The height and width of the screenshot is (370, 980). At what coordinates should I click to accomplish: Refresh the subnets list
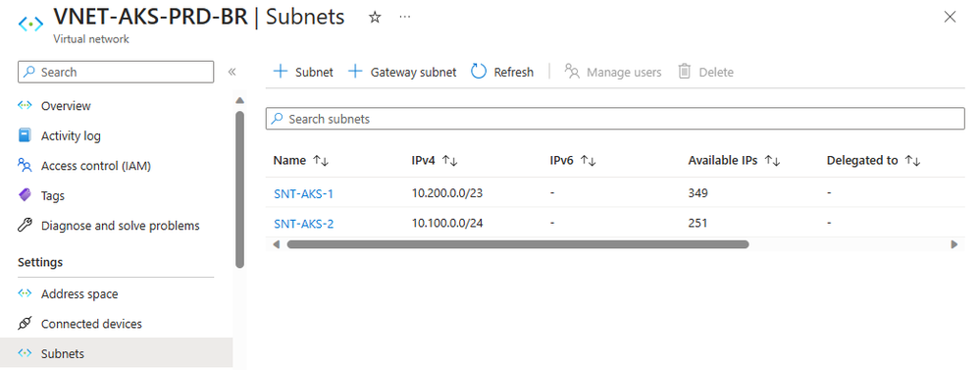click(x=502, y=72)
